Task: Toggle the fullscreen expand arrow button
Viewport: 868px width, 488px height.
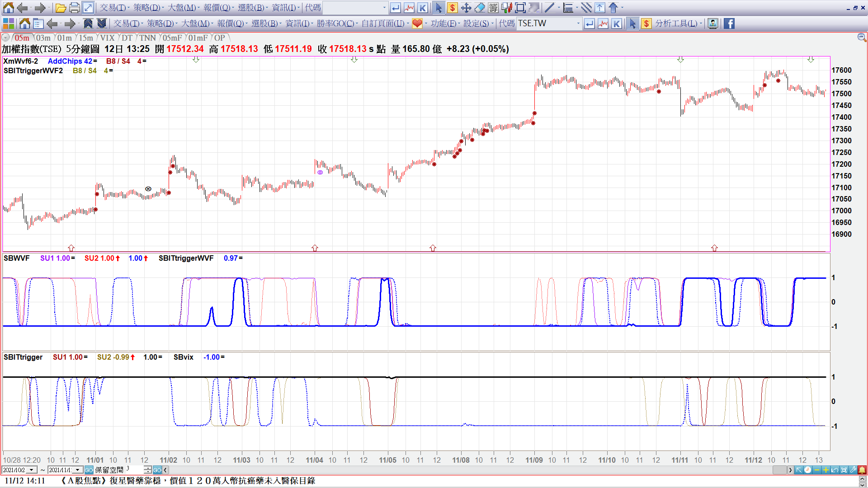Action: tap(88, 8)
